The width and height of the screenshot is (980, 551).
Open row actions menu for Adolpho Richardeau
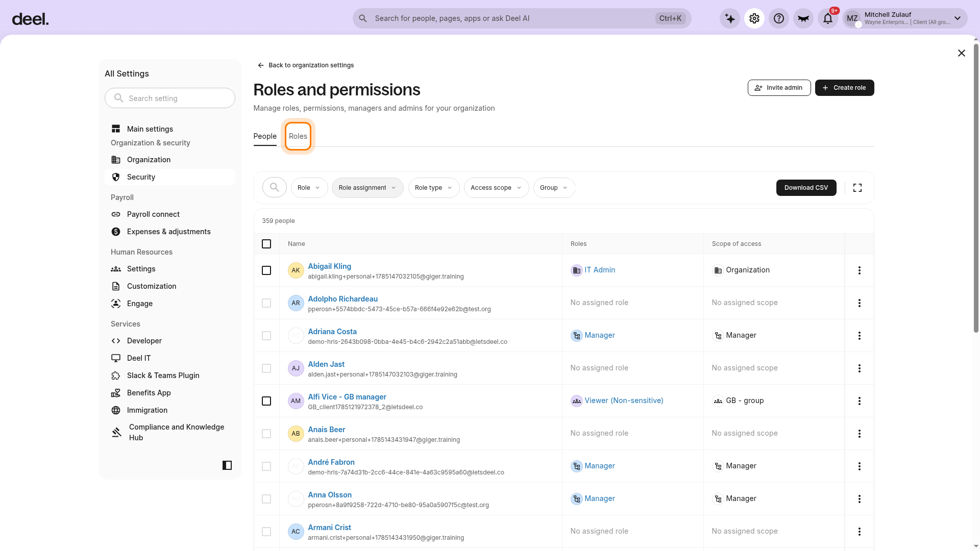pyautogui.click(x=860, y=303)
